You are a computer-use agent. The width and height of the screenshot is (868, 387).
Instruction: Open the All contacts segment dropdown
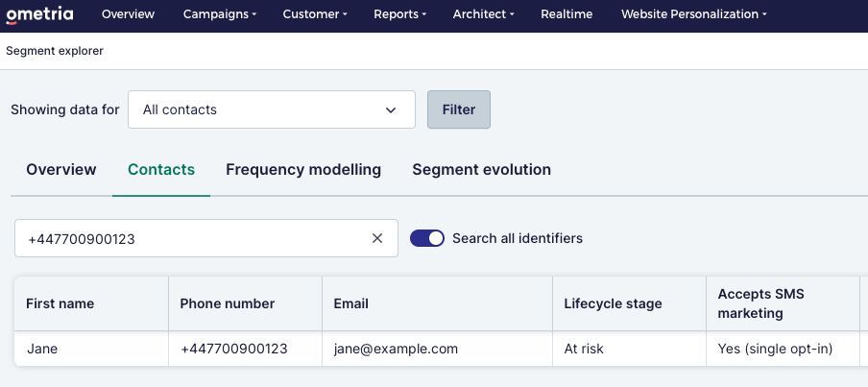tap(271, 109)
